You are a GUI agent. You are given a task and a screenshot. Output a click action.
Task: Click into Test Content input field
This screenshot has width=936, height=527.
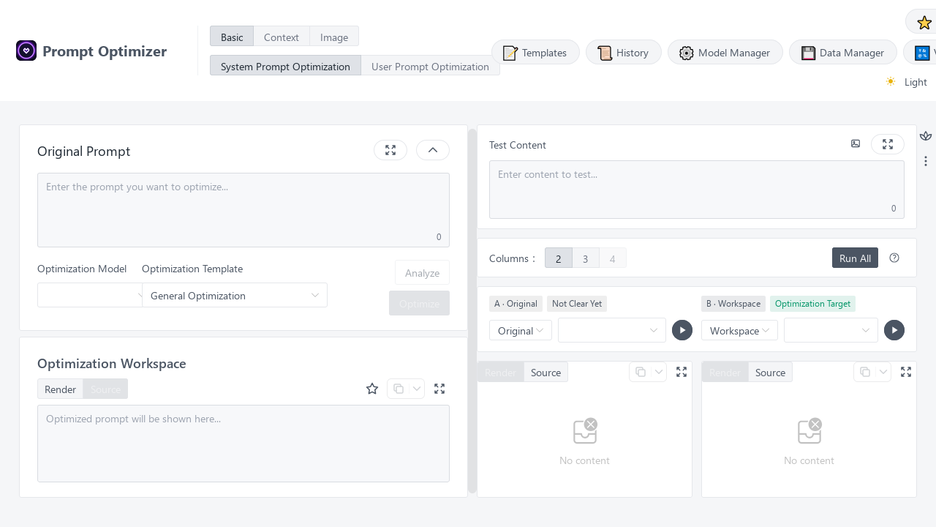[696, 189]
